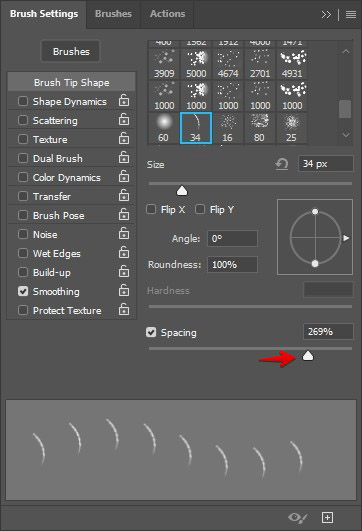This screenshot has width=362, height=531.
Task: Enable the Noise checkbox
Action: [x=23, y=234]
